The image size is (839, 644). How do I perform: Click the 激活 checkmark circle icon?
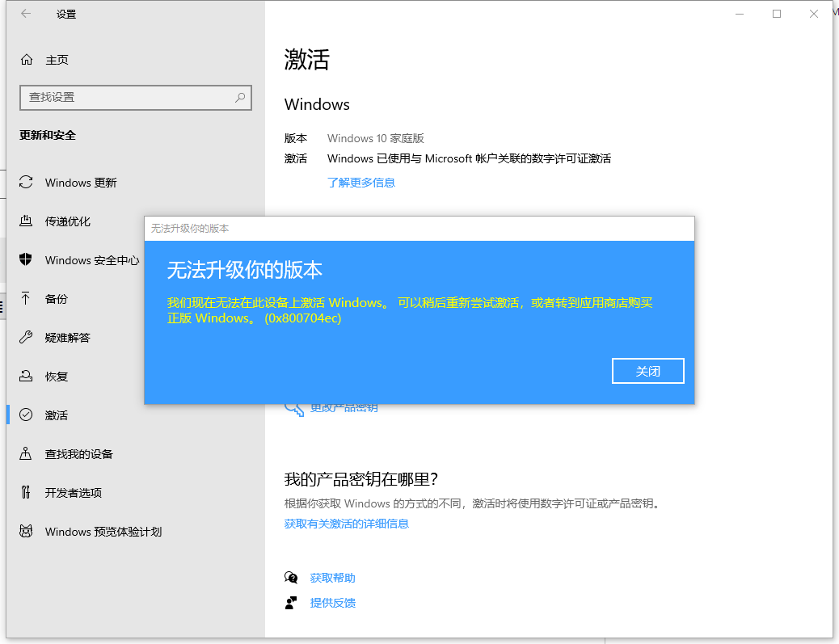(x=26, y=415)
